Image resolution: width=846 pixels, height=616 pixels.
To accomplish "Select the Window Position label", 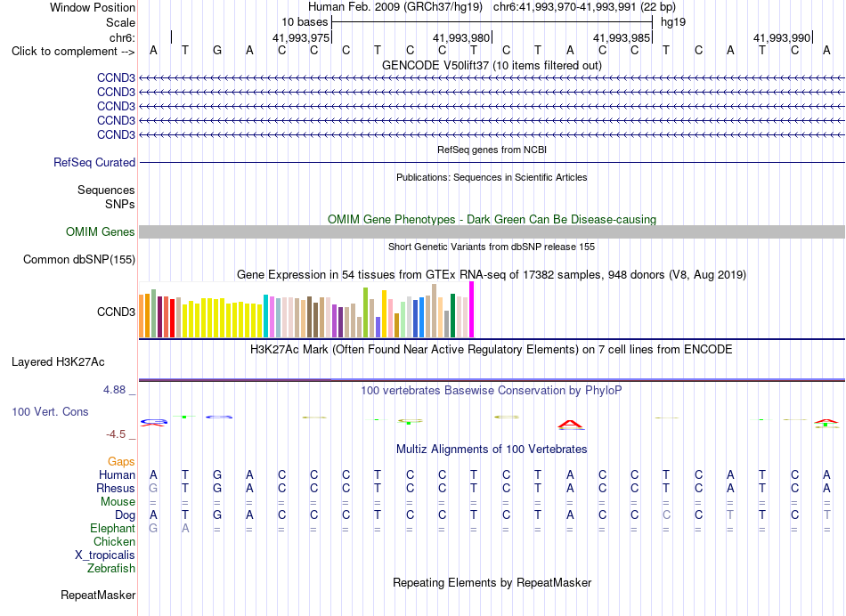I will click(93, 7).
